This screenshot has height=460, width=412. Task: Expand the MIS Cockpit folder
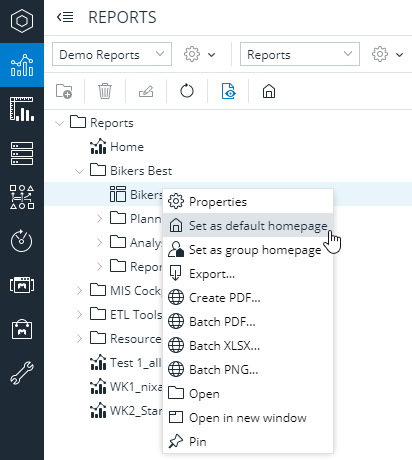79,291
